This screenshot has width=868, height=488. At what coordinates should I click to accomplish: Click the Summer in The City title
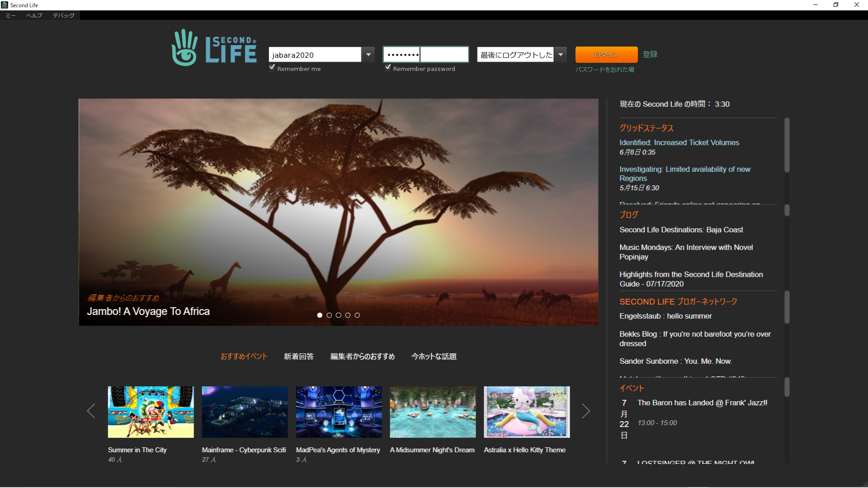coord(137,450)
